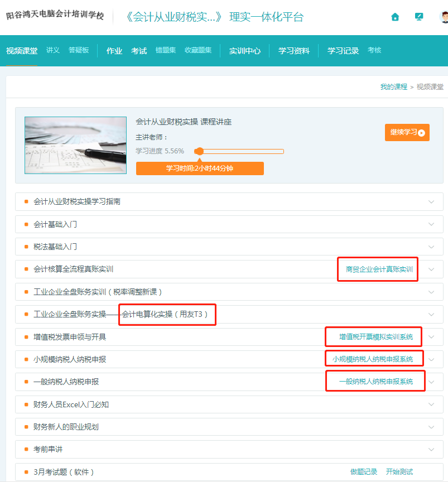Open the monitor screen icon in header

pyautogui.click(x=419, y=17)
